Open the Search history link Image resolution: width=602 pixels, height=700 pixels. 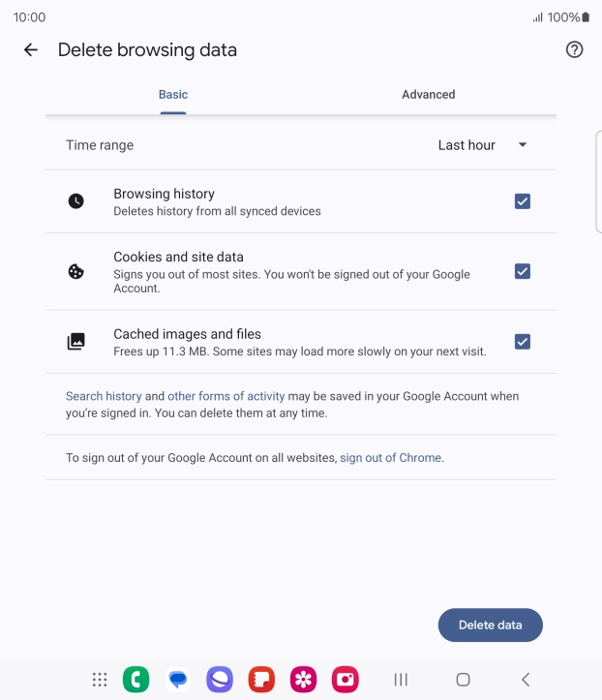pos(104,396)
